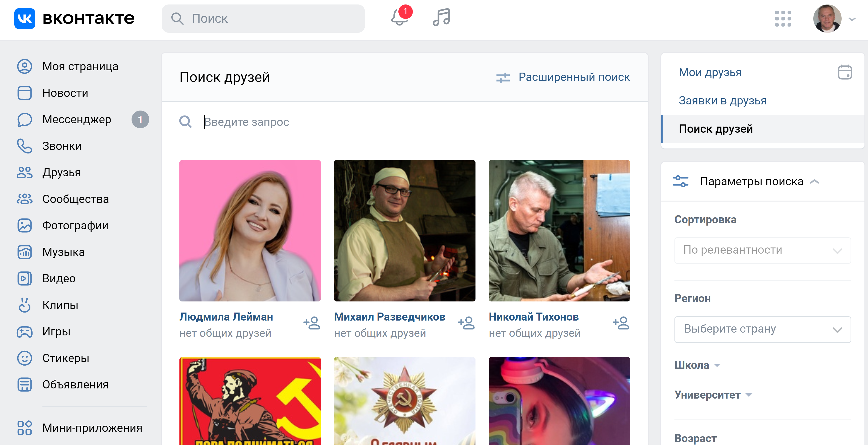Image resolution: width=868 pixels, height=445 pixels.
Task: Click the Клипы hand icon
Action: [x=25, y=305]
